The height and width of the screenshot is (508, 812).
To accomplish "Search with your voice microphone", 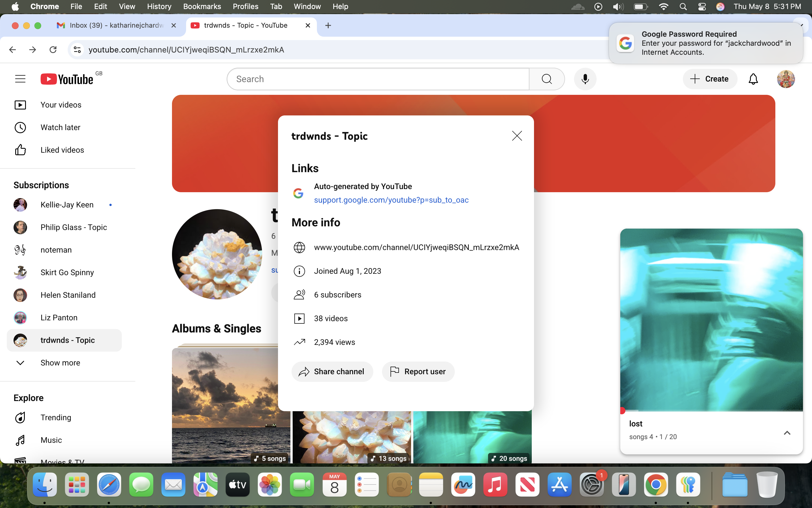I will point(585,79).
